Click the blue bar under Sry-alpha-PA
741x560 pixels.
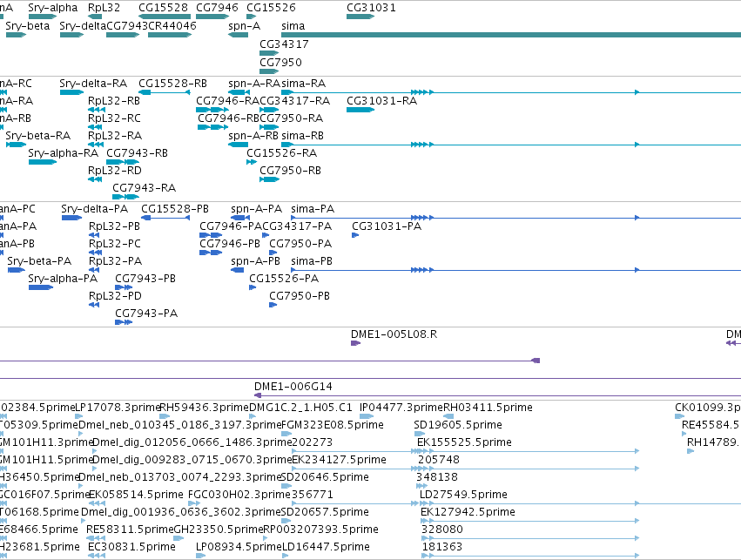(x=41, y=287)
